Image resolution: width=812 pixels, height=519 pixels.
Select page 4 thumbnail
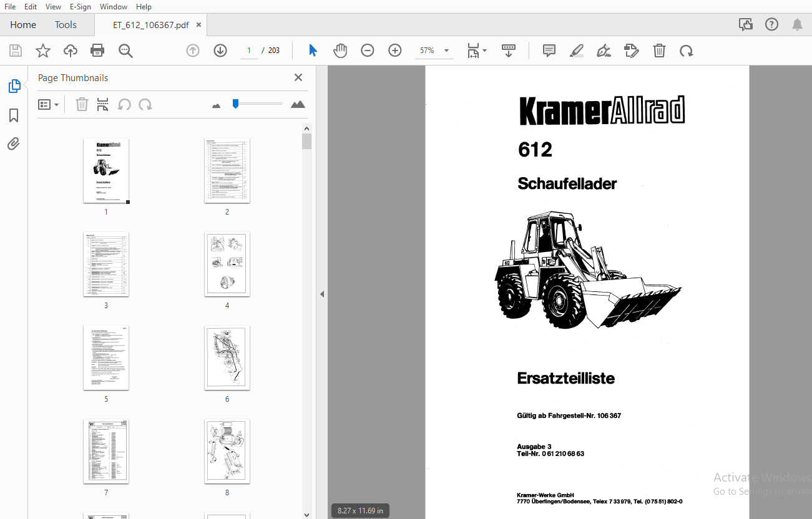click(x=227, y=264)
